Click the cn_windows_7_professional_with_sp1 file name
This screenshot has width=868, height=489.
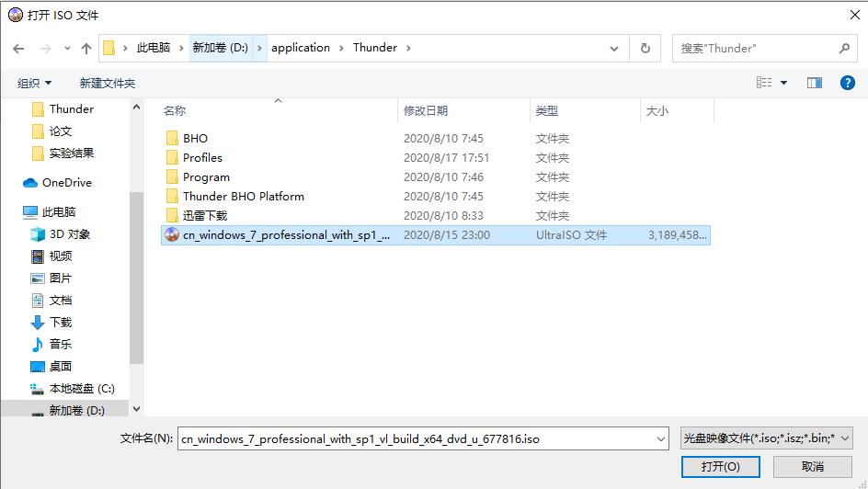tap(286, 235)
